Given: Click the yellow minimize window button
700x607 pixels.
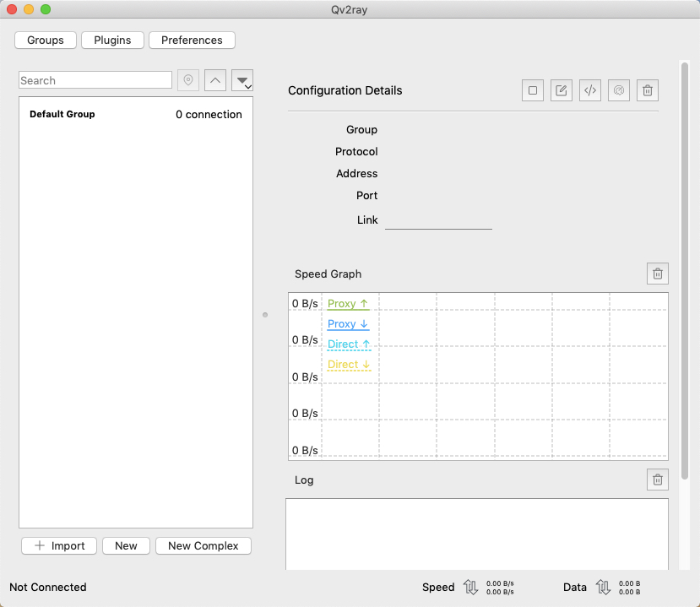Looking at the screenshot, I should point(29,9).
